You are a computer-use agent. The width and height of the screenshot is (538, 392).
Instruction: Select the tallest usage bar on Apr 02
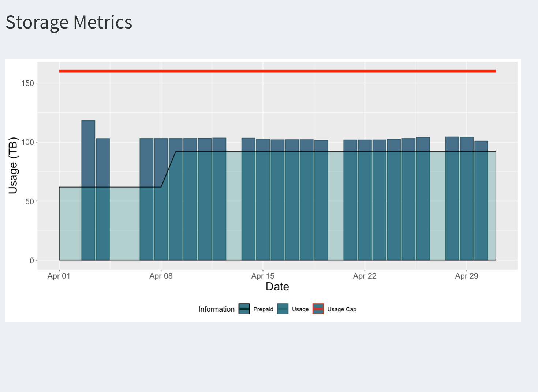(x=88, y=190)
